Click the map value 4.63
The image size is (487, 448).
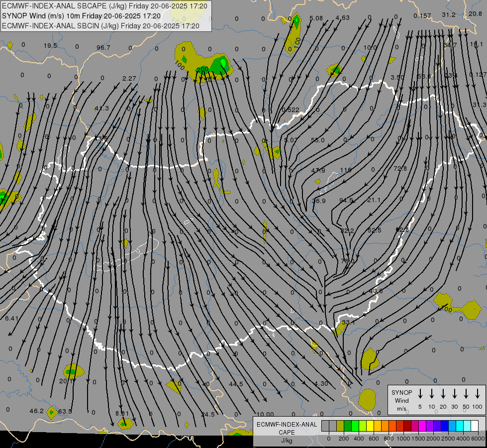(x=343, y=18)
